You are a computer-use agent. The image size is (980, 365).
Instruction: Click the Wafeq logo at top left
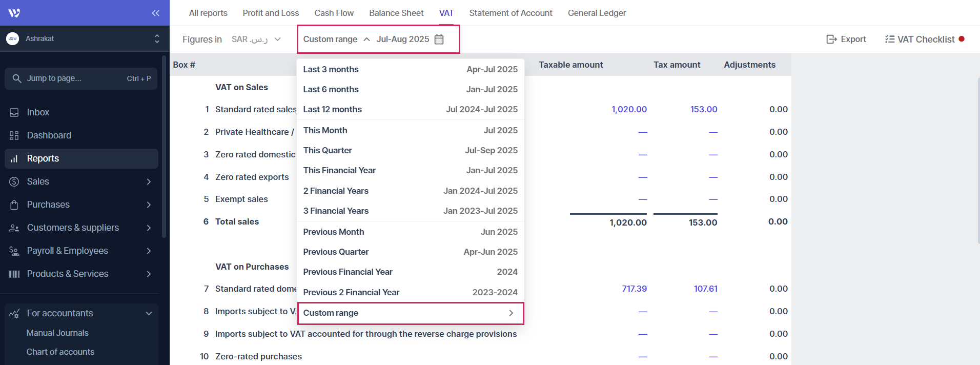tap(14, 13)
